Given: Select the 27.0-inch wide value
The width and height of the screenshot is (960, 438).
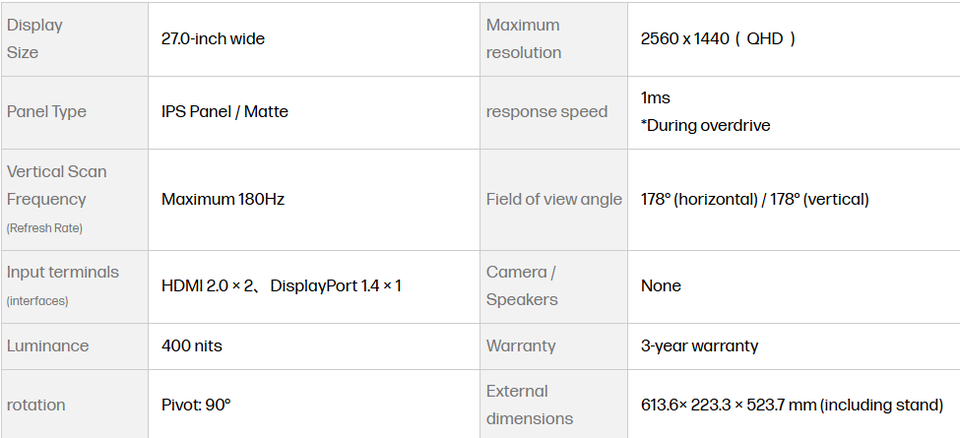Looking at the screenshot, I should point(213,39).
